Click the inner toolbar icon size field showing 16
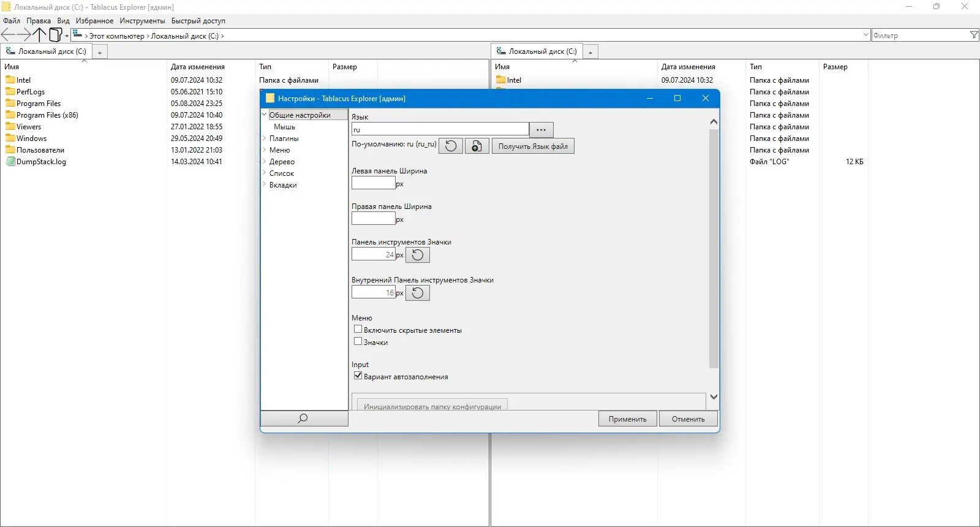The width and height of the screenshot is (980, 527). [x=374, y=292]
